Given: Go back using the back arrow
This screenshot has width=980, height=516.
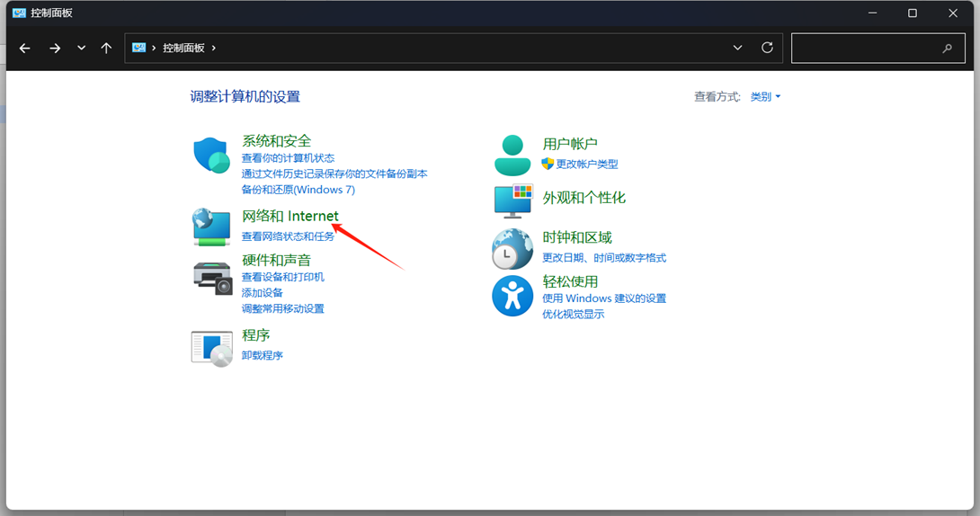Looking at the screenshot, I should (25, 48).
